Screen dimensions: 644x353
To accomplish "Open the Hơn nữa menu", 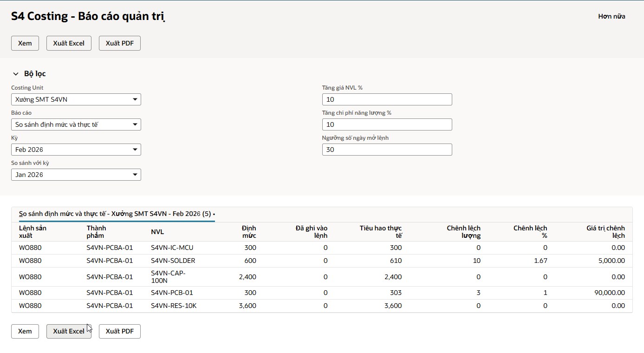I will tap(611, 16).
